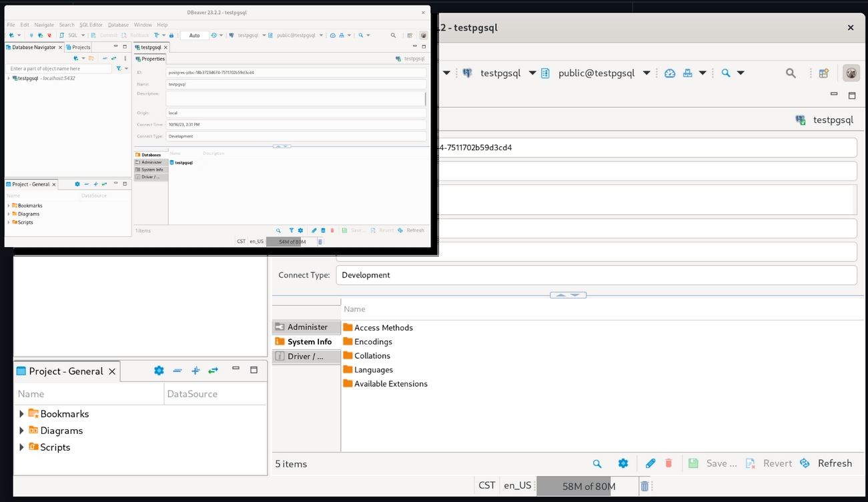868x502 pixels.
Task: Collapse all in front Database Navigator toolbar
Action: coord(105,58)
